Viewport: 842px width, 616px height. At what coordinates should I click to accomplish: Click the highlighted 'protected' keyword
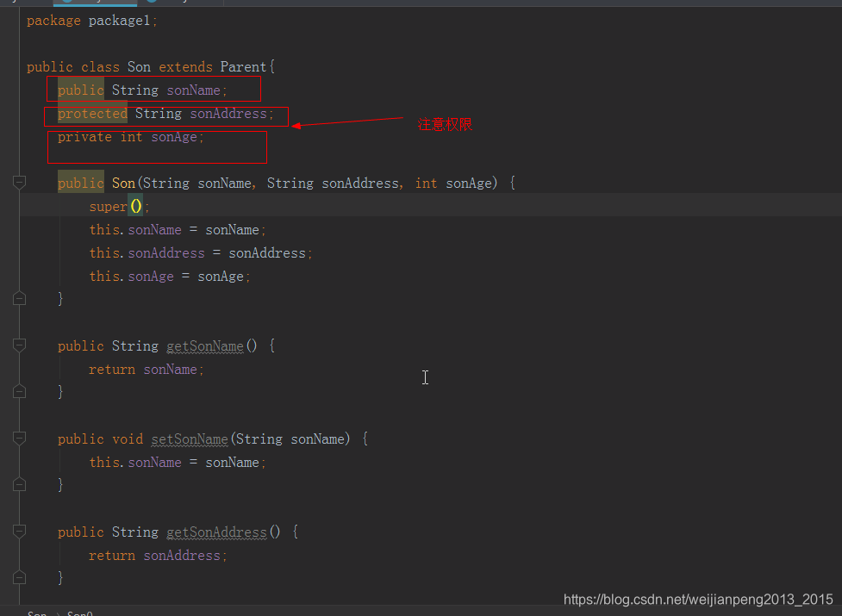(92, 114)
